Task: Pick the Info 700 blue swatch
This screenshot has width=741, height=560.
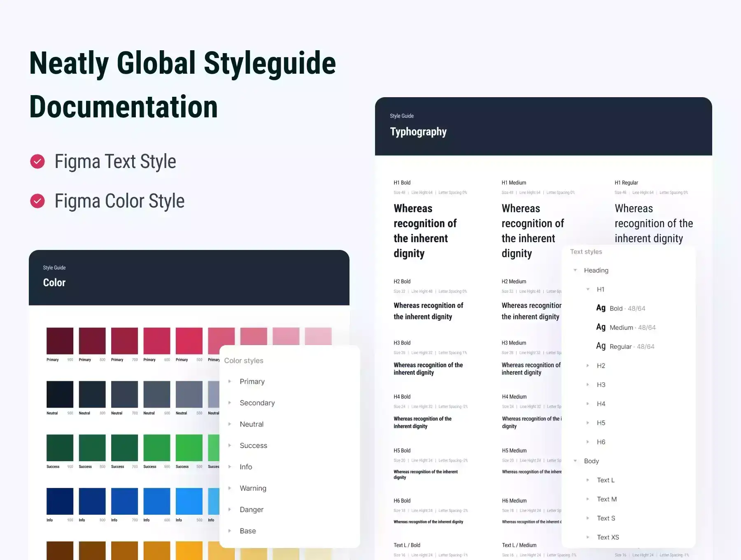Action: 124,501
